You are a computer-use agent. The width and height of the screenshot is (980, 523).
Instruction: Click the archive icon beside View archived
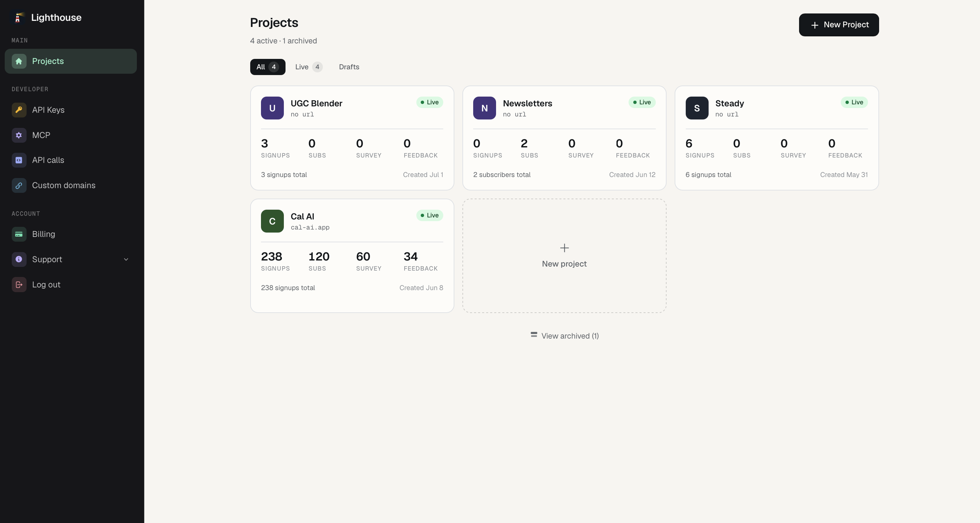534,335
